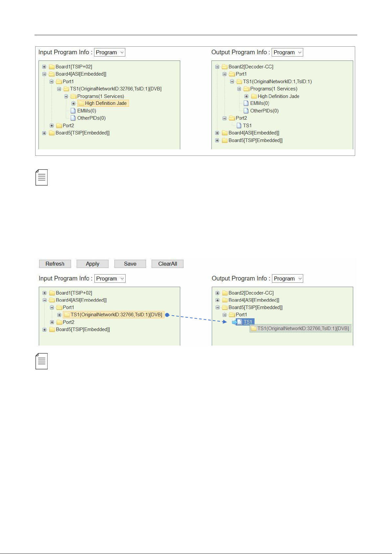The width and height of the screenshot is (392, 554).
Task: Open Input Program Info dropdown below Refresh button
Action: [110, 278]
